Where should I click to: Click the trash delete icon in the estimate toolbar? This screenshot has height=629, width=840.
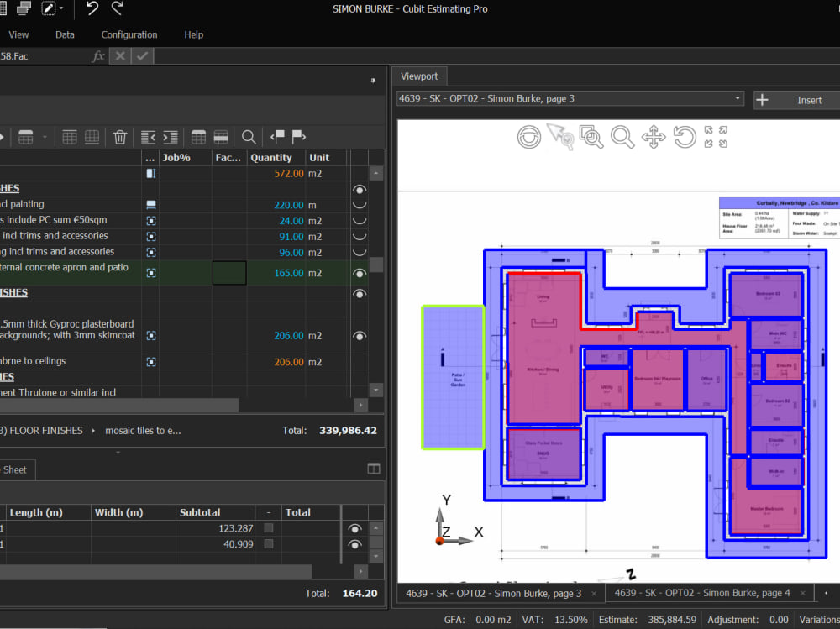pyautogui.click(x=120, y=137)
